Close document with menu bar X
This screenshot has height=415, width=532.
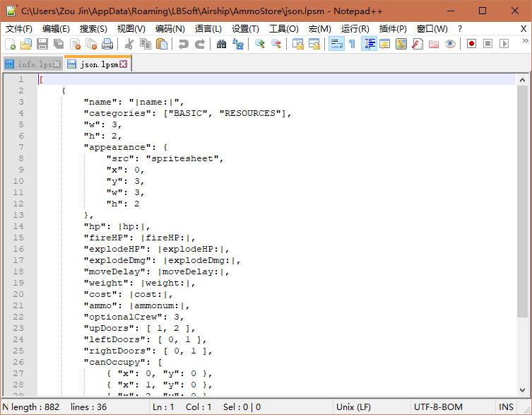click(x=524, y=29)
